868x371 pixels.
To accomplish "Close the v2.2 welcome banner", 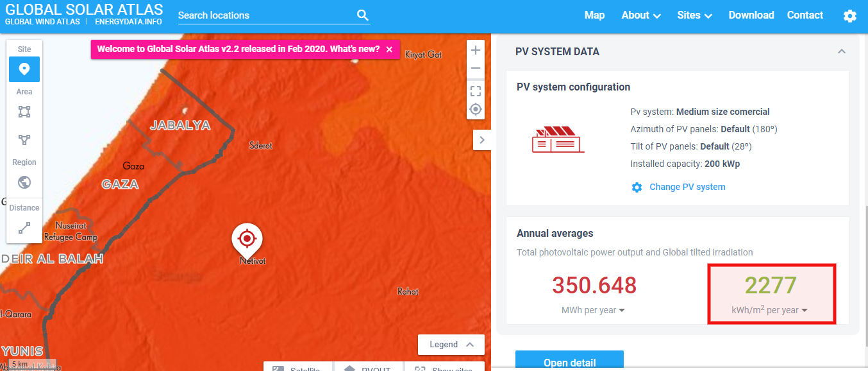I will 389,49.
